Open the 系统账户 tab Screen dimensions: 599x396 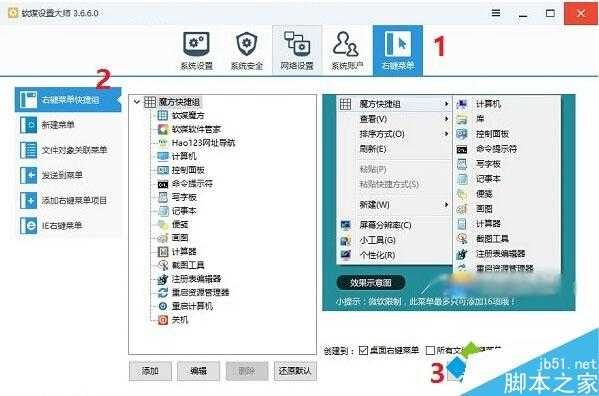click(x=347, y=50)
